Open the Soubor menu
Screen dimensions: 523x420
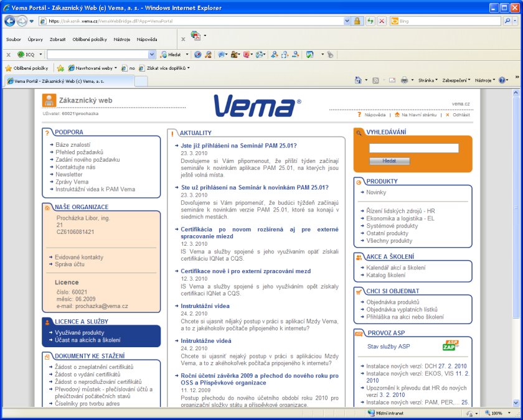(x=13, y=39)
